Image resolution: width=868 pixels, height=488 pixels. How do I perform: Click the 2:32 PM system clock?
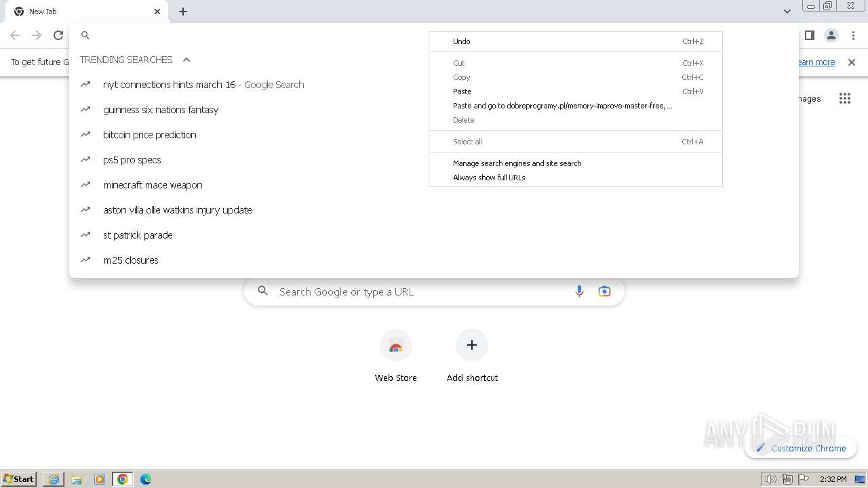coord(833,479)
